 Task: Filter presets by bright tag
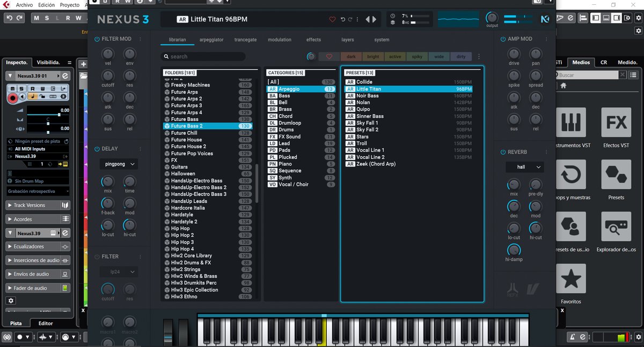[373, 56]
